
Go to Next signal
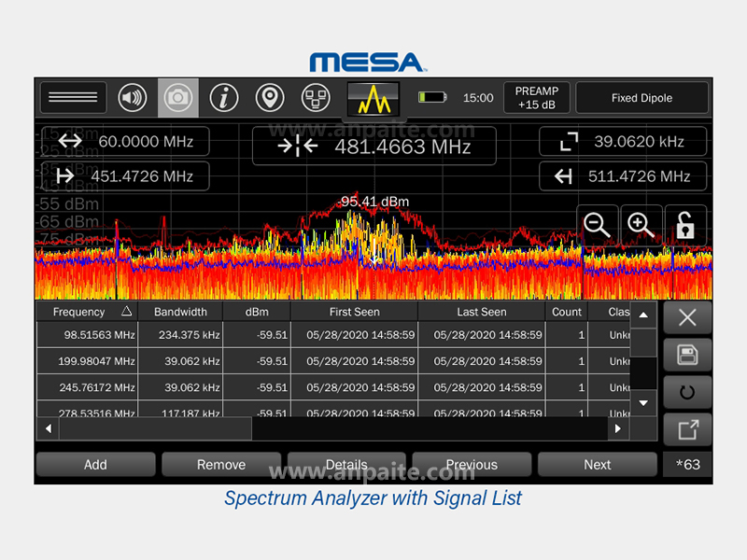pos(597,465)
